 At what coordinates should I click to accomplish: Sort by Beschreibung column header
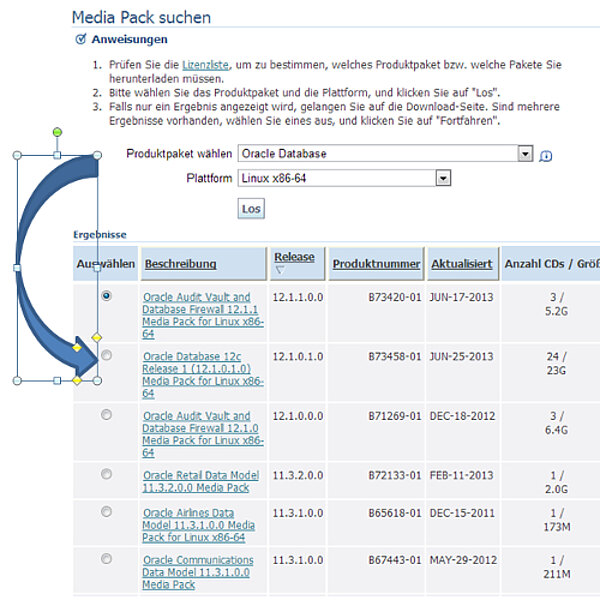181,264
